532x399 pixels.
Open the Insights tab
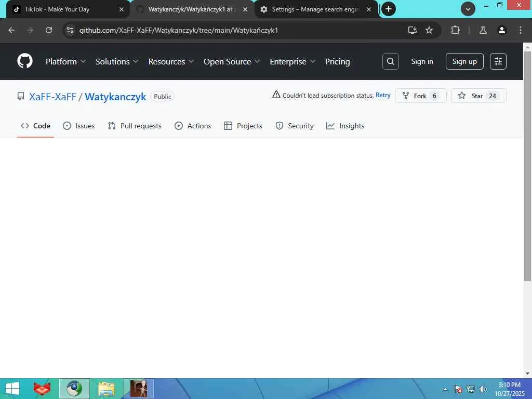tap(345, 126)
